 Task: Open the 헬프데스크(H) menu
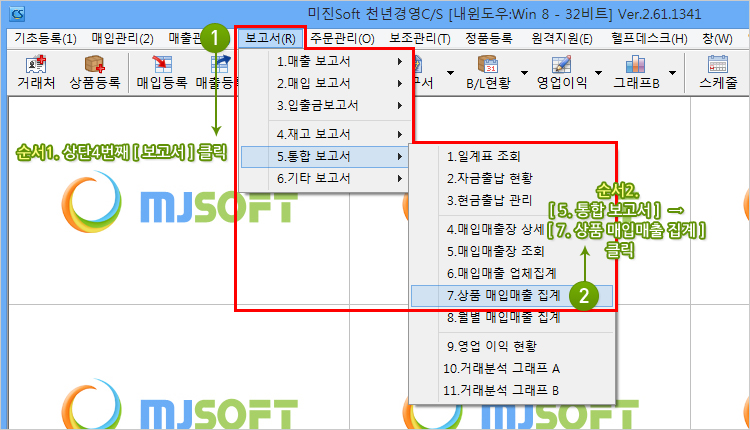[649, 38]
